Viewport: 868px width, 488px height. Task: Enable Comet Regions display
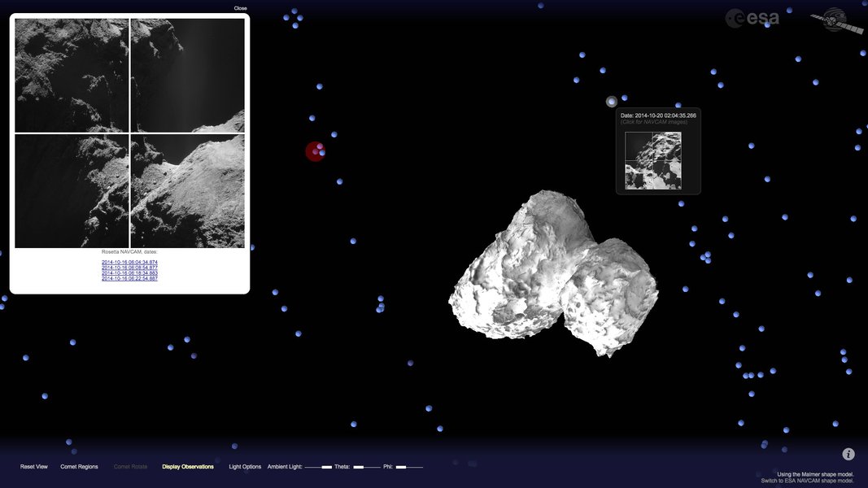point(78,466)
